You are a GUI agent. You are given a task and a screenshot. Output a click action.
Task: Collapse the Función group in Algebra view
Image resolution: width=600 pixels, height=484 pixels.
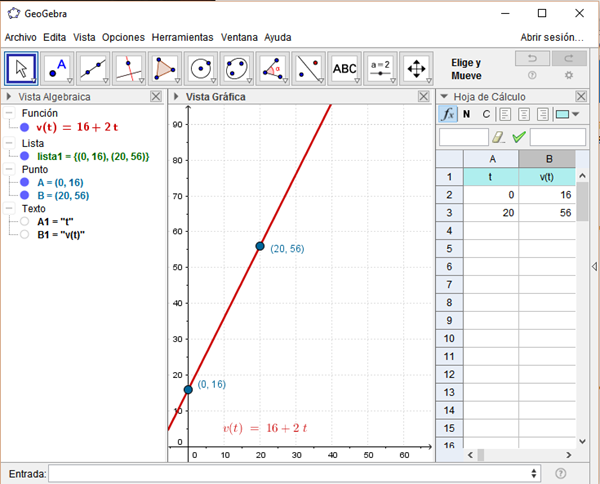tap(9, 114)
